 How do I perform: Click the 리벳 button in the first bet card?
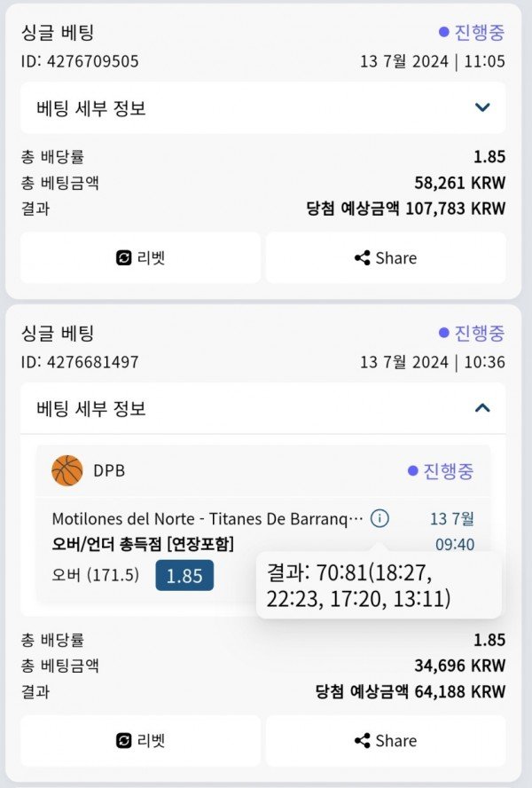click(141, 258)
